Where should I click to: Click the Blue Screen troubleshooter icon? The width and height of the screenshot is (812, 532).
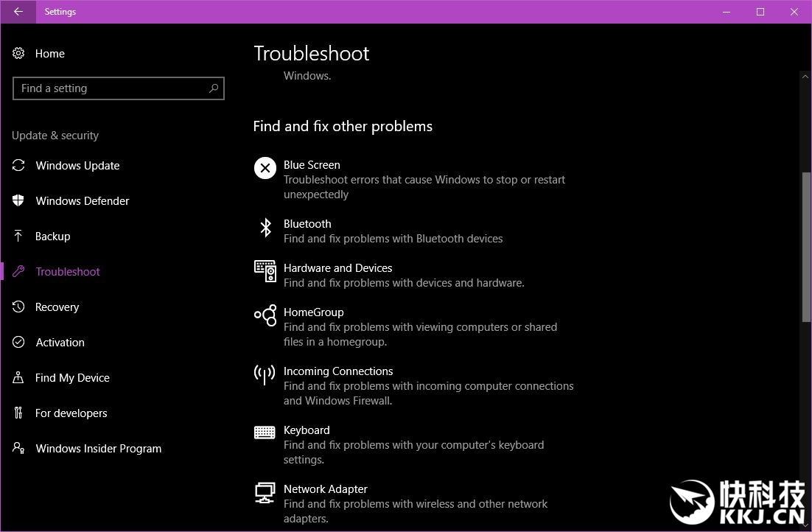tap(265, 168)
